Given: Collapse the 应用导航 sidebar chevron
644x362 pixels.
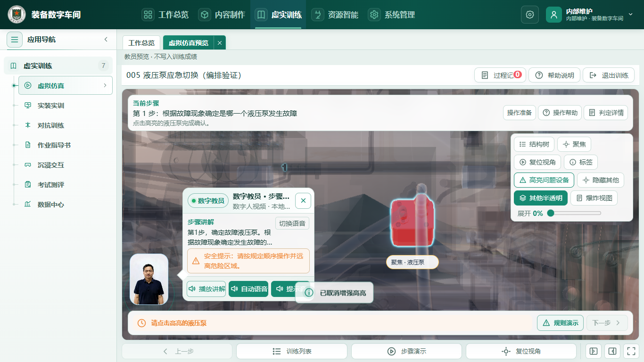Looking at the screenshot, I should [x=106, y=40].
